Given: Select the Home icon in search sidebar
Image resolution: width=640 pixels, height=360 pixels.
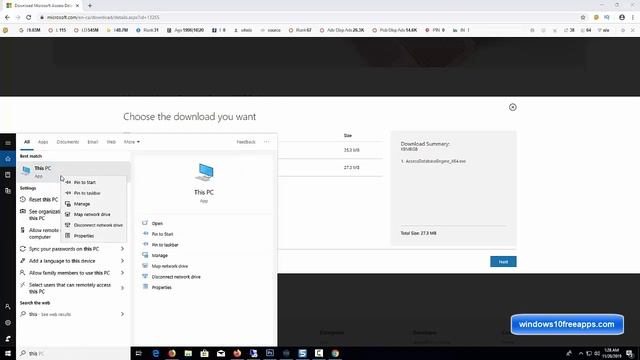Looking at the screenshot, I should (x=8, y=159).
